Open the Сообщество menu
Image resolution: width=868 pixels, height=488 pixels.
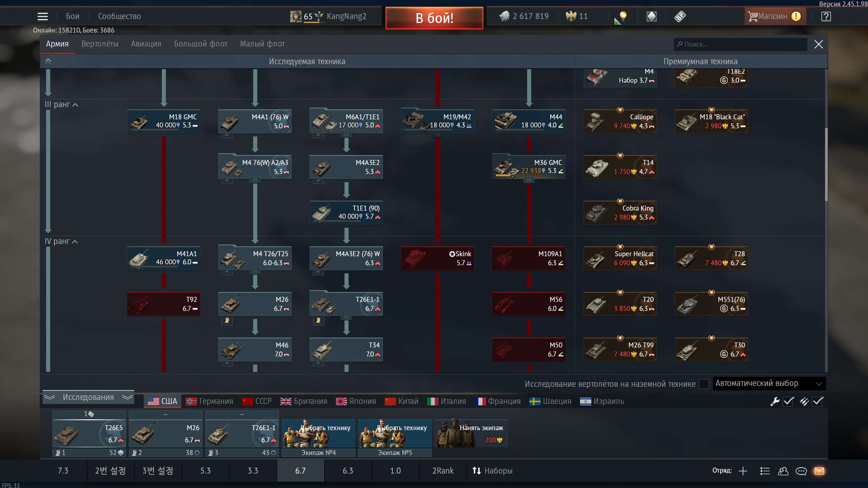pyautogui.click(x=119, y=16)
